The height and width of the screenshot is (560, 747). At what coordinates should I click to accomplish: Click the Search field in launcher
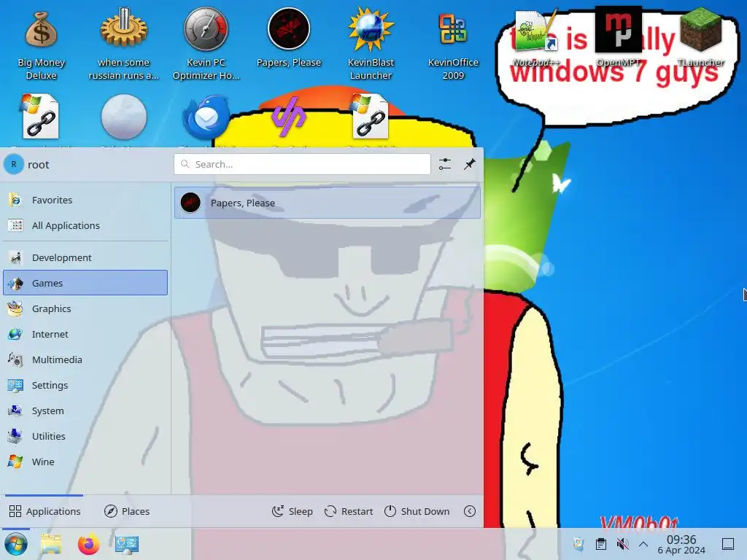tap(302, 164)
